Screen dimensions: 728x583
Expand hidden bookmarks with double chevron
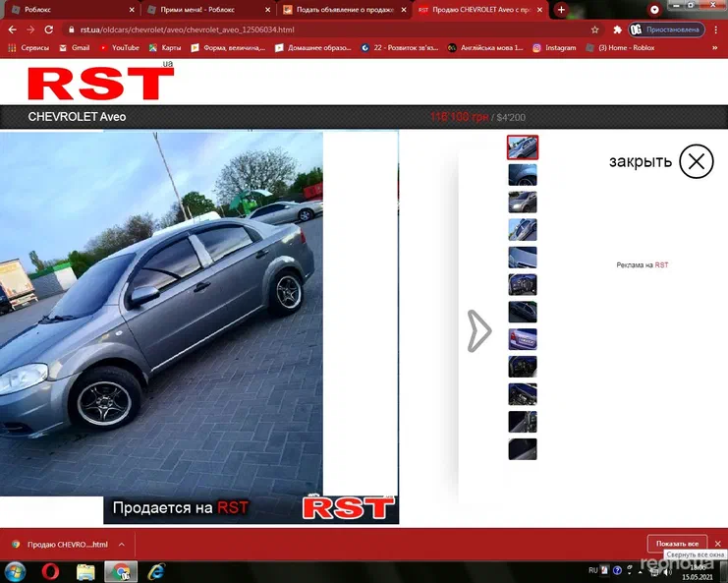tap(714, 48)
